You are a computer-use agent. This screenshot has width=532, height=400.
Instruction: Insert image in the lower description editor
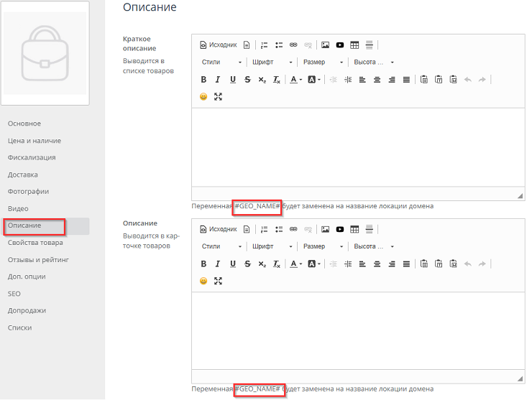[x=325, y=229]
